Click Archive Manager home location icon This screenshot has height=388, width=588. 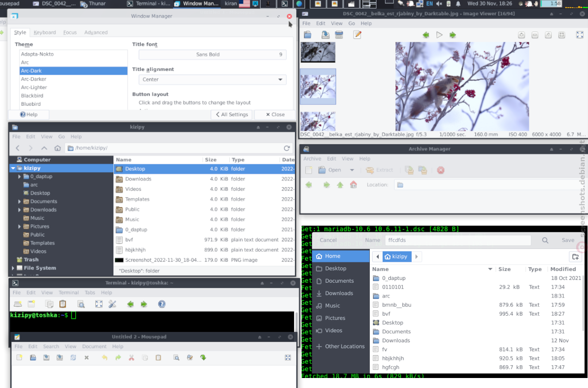[x=353, y=185]
